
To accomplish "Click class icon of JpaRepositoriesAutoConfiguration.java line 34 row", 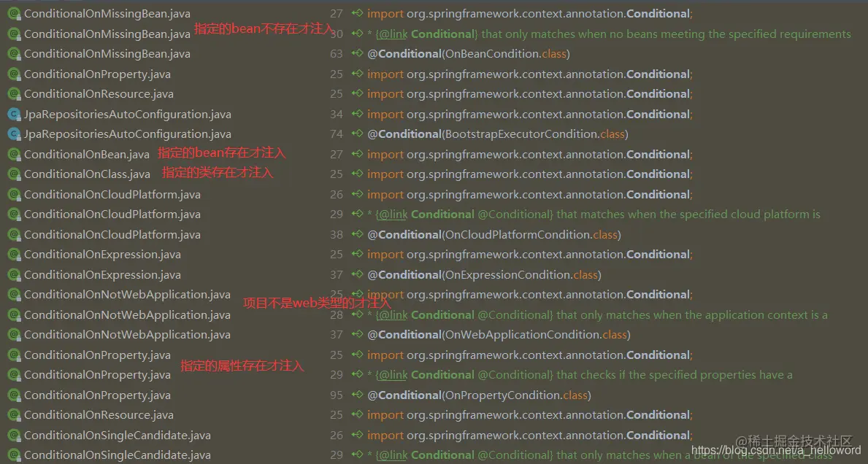I will click(15, 115).
